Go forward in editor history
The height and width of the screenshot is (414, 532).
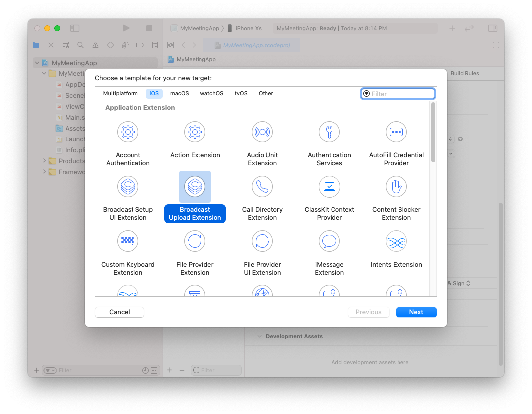click(194, 45)
